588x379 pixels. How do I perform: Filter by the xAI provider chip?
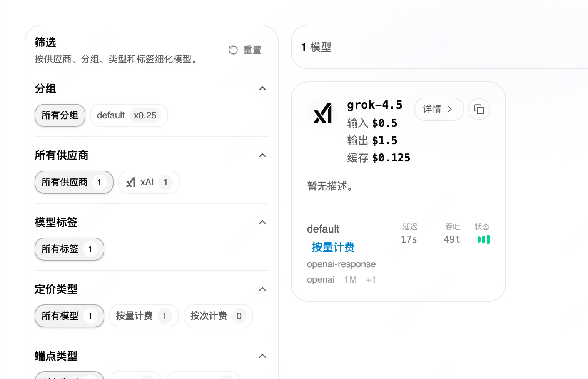click(149, 182)
